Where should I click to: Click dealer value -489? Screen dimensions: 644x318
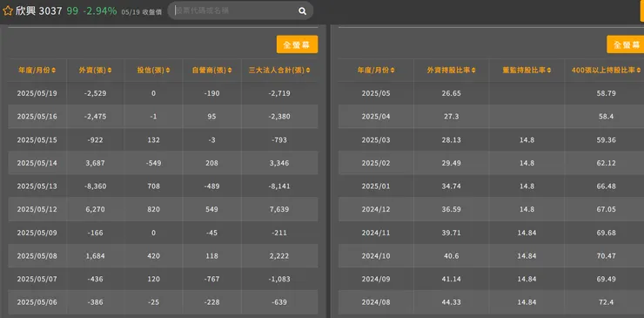pos(212,186)
